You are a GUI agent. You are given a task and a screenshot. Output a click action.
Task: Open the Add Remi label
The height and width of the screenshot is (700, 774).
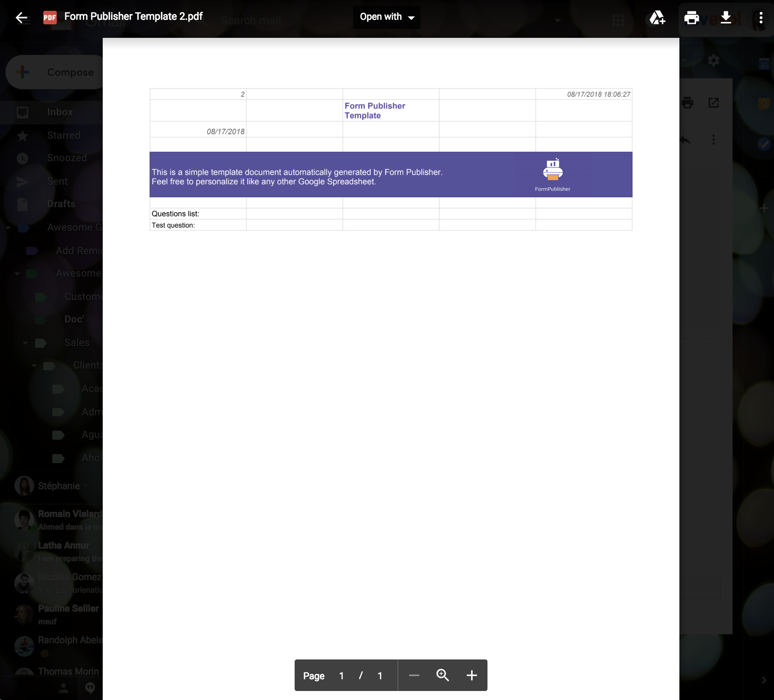(x=79, y=251)
